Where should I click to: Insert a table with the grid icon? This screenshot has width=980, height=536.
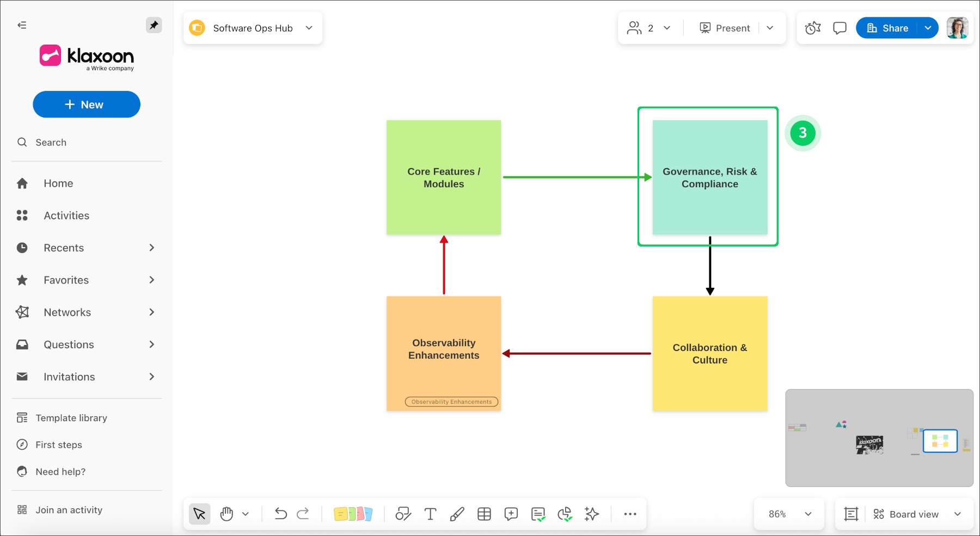(x=484, y=514)
